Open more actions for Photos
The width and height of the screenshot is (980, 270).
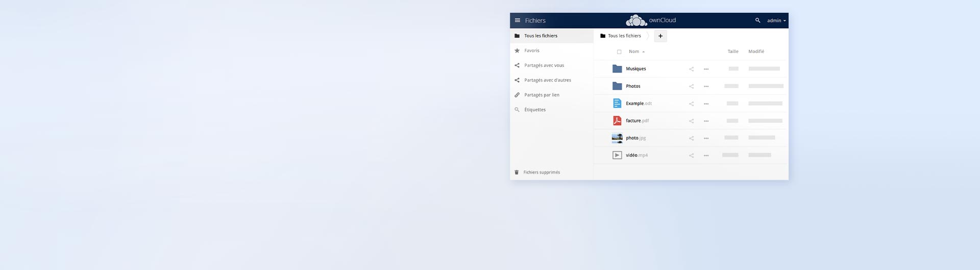[x=706, y=86]
